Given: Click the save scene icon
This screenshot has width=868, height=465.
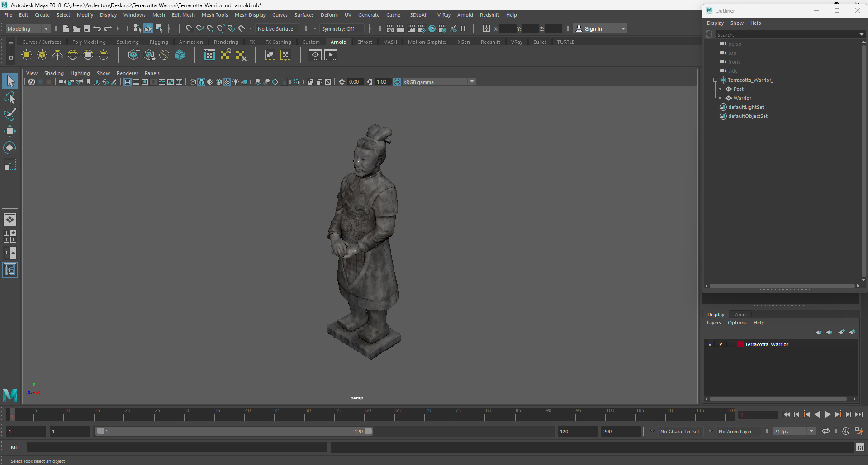Looking at the screenshot, I should (x=87, y=28).
